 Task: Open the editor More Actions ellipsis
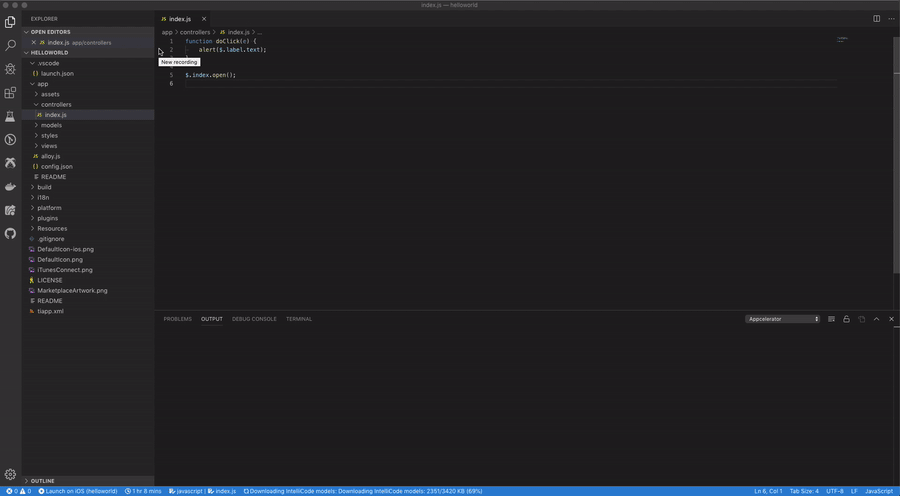pyautogui.click(x=891, y=19)
